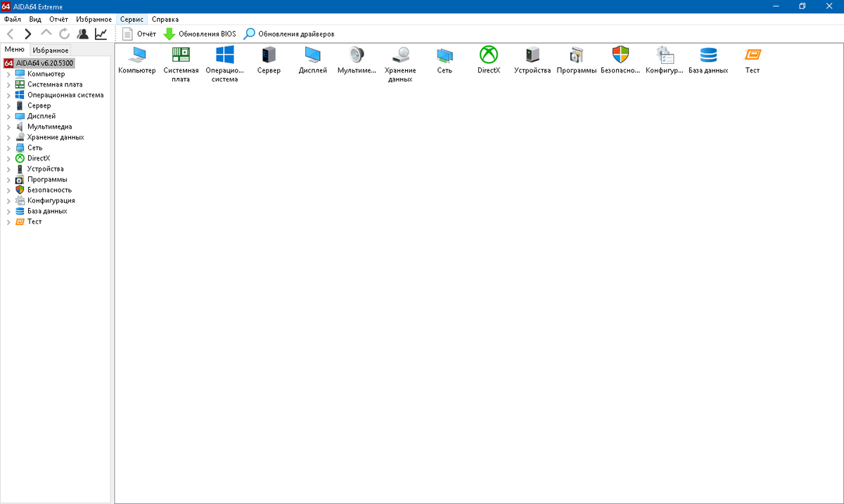Screen dimensions: 844x504
Task: Expand the Системная плата tree node arrow
Action: [x=8, y=84]
